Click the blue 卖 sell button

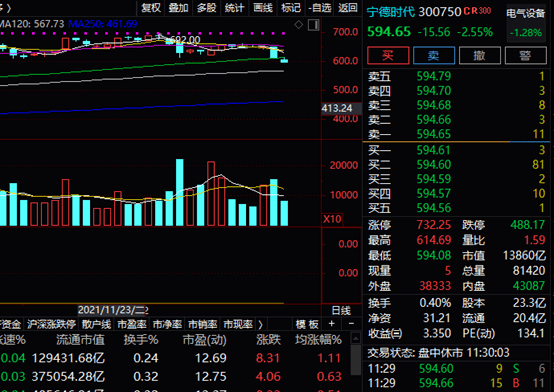pos(434,55)
